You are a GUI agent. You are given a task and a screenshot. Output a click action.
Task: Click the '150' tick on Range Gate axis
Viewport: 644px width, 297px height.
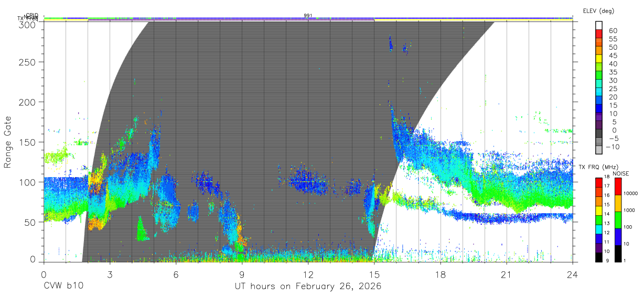pos(26,142)
